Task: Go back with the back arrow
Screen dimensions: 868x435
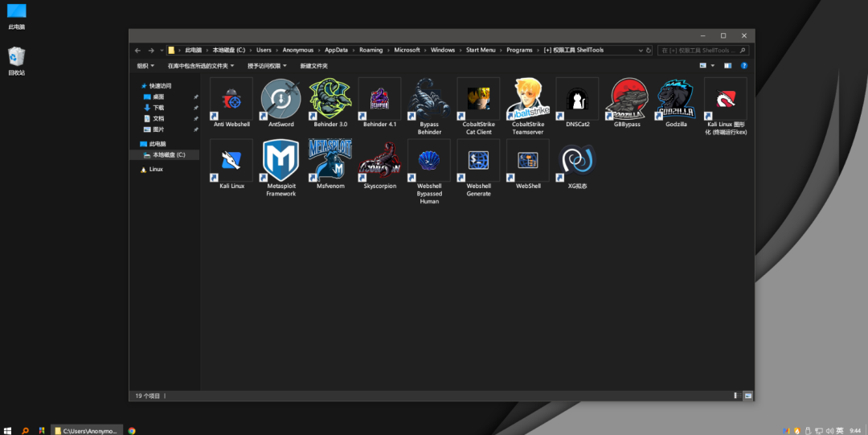Action: [138, 50]
